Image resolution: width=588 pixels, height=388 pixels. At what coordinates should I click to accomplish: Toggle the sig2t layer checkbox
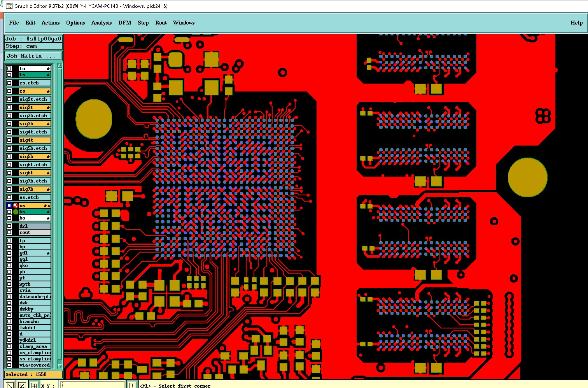click(x=9, y=107)
